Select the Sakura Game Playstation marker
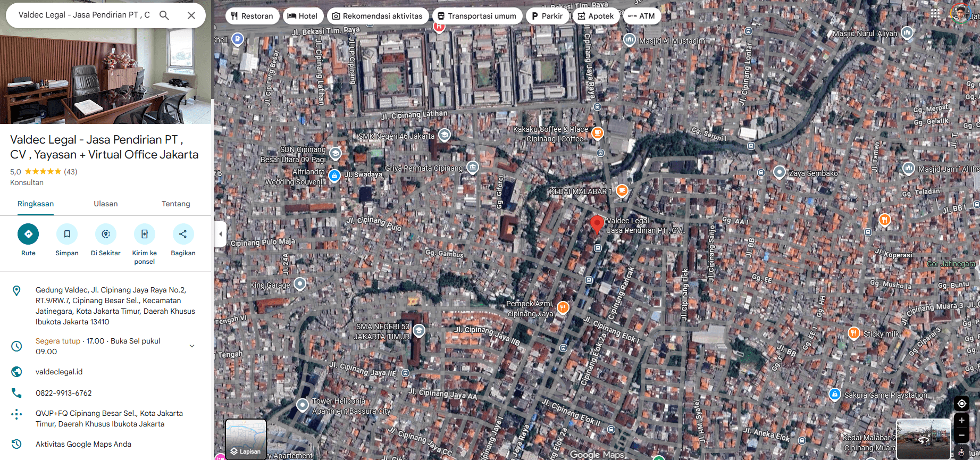 click(834, 395)
